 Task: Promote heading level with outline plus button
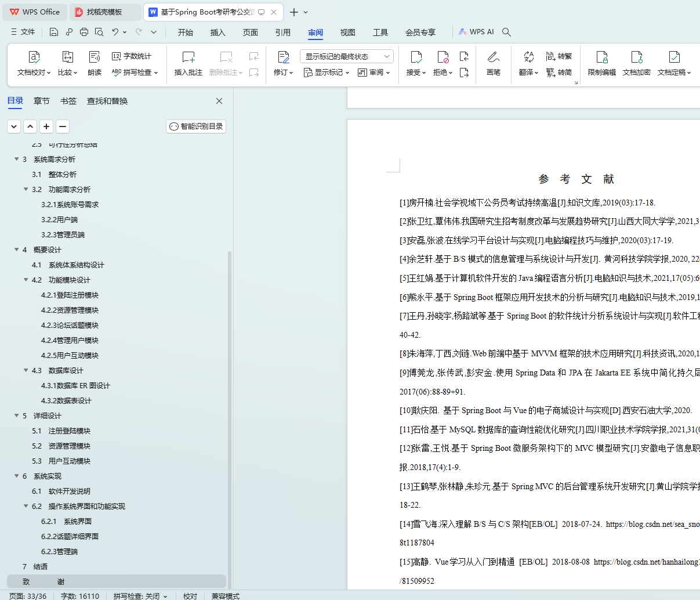(x=46, y=126)
